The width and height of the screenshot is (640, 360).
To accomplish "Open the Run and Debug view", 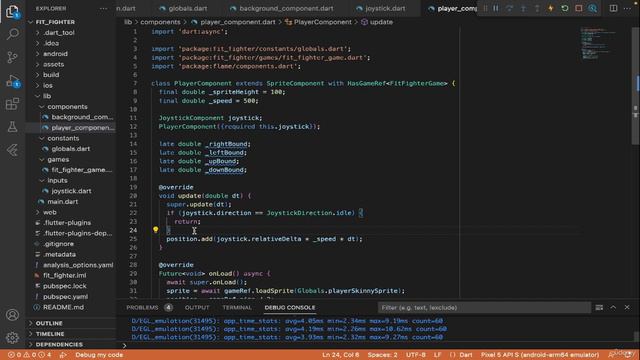I will (x=12, y=81).
